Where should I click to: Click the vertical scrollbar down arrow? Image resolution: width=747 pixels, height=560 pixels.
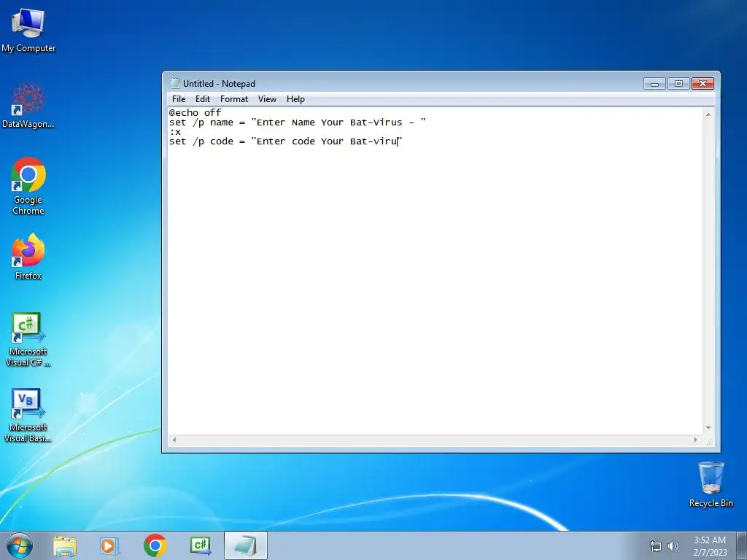(708, 428)
